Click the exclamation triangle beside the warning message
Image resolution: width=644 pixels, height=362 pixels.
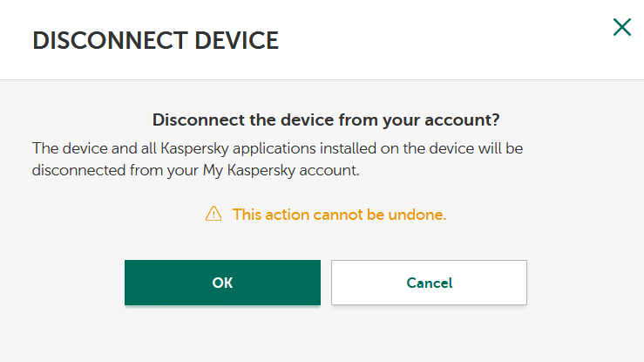[214, 214]
